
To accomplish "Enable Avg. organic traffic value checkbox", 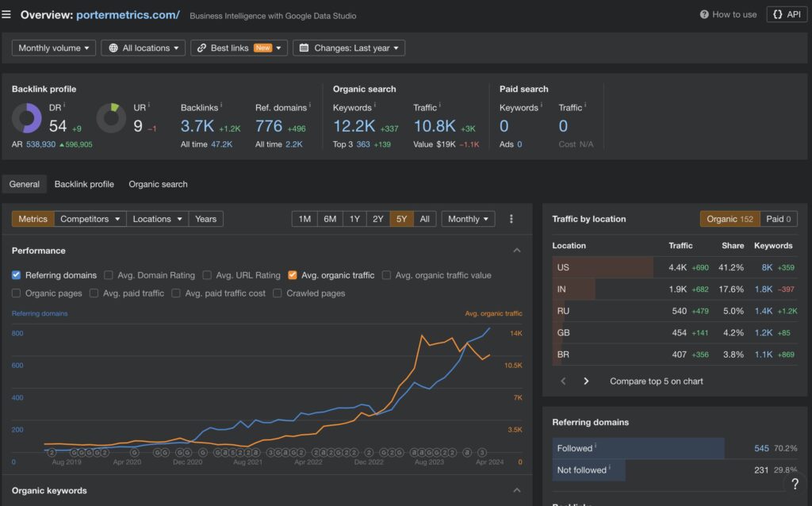I will tap(386, 275).
